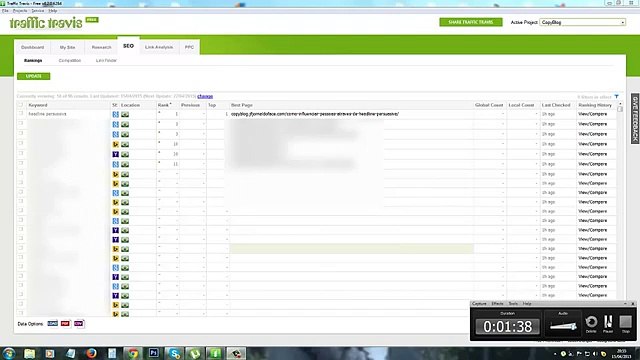
Task: Open View/Compare for headline persuasiva row
Action: (x=593, y=114)
